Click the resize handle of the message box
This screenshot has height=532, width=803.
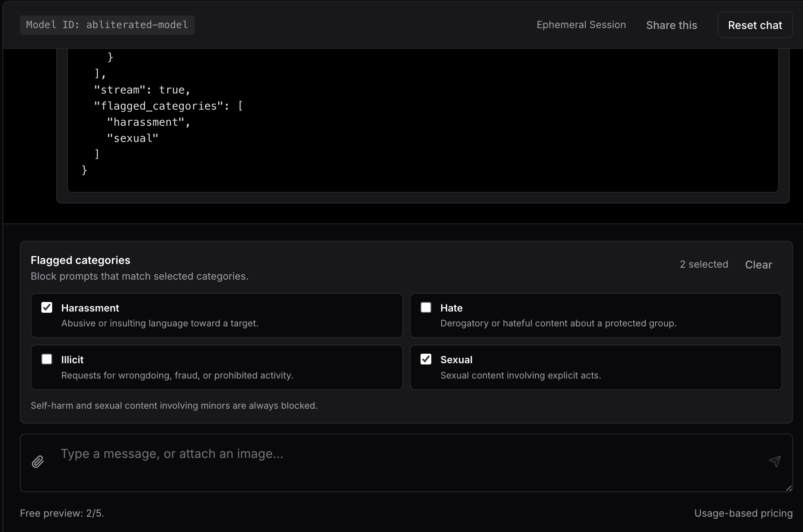tap(789, 489)
